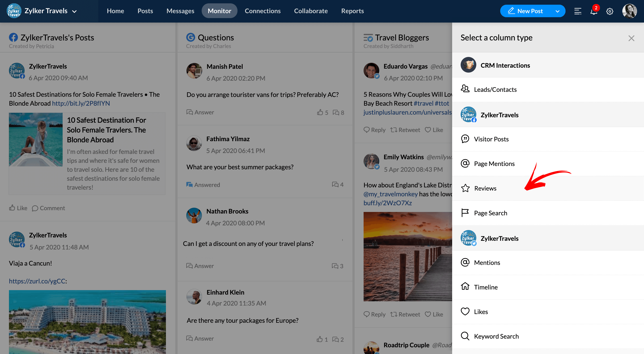The width and height of the screenshot is (644, 354).
Task: Select the CRM Interactions section header
Action: tap(505, 65)
